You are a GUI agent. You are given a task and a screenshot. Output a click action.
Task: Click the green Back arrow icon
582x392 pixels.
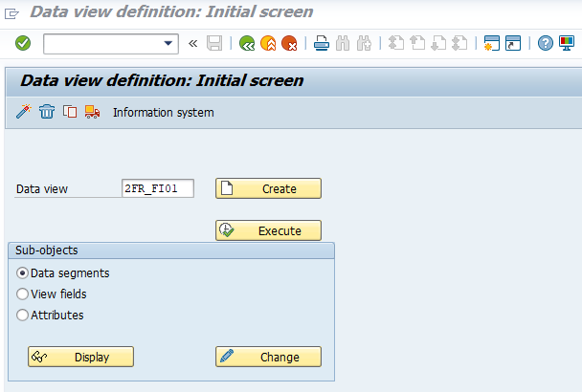tap(247, 43)
